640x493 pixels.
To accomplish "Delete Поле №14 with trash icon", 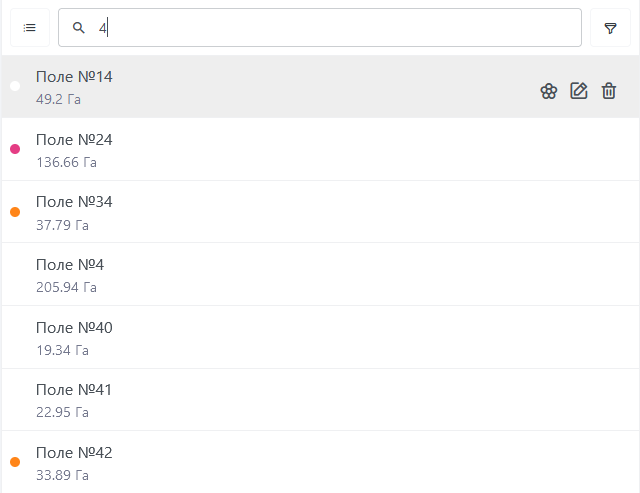I will pyautogui.click(x=609, y=91).
